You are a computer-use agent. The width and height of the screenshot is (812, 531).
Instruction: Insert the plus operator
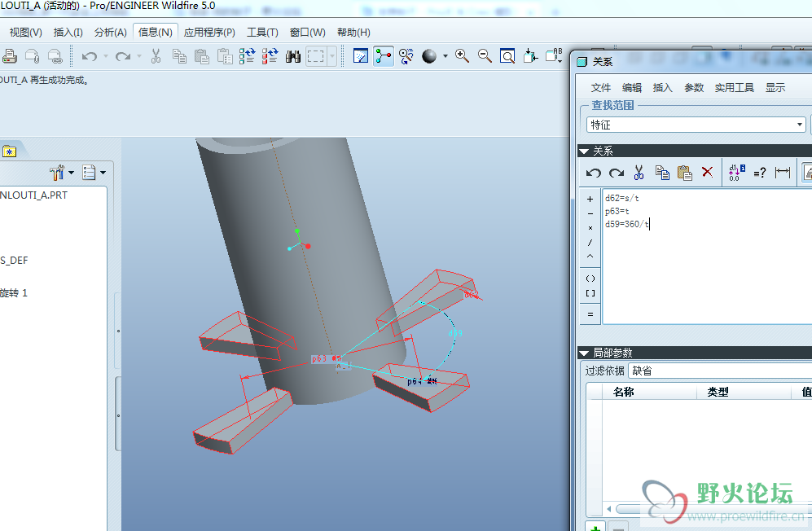coord(590,199)
